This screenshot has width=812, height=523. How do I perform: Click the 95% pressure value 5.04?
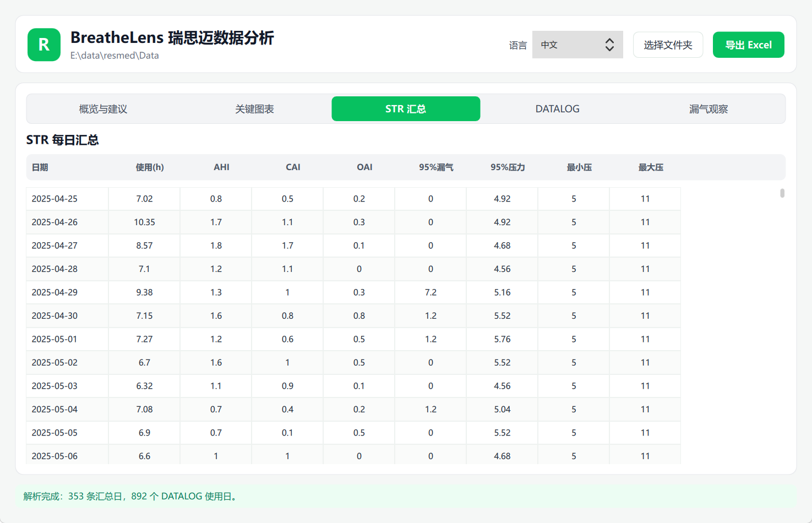point(502,410)
